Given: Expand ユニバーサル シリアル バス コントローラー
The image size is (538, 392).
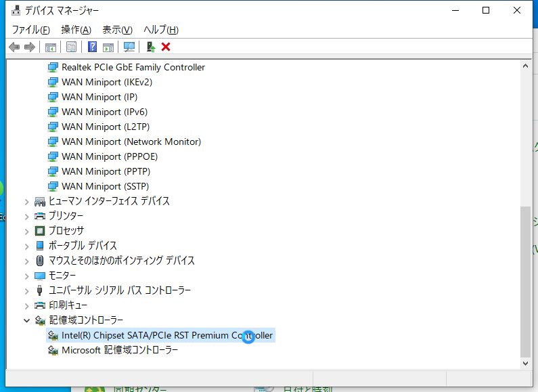Looking at the screenshot, I should (27, 291).
